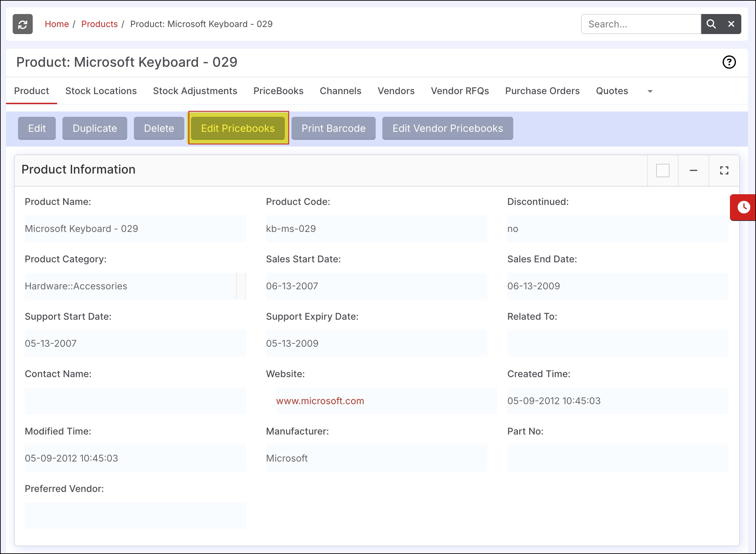The image size is (756, 554).
Task: Click Sales Start Date 06-13-2007
Action: tap(376, 286)
